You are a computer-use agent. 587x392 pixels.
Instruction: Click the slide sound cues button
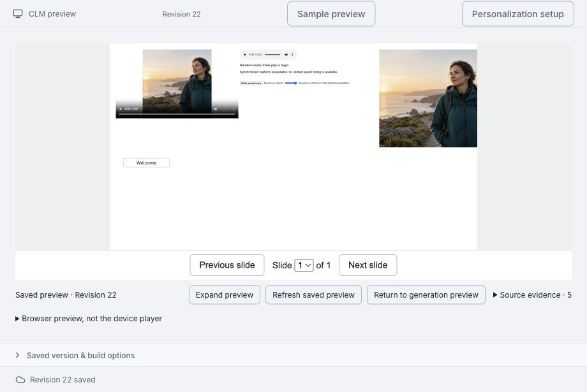pos(251,83)
